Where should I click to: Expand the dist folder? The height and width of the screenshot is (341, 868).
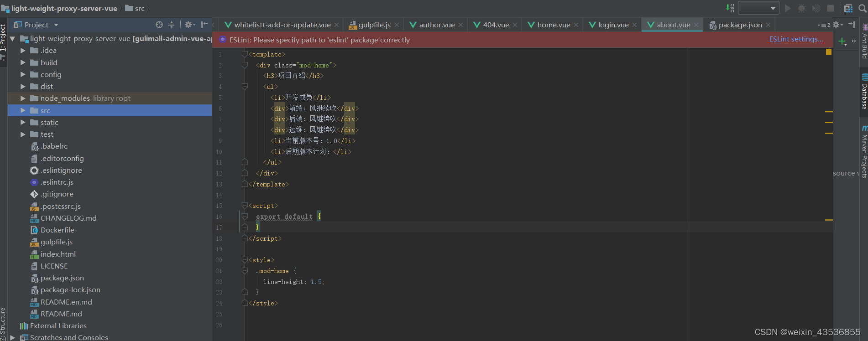23,86
